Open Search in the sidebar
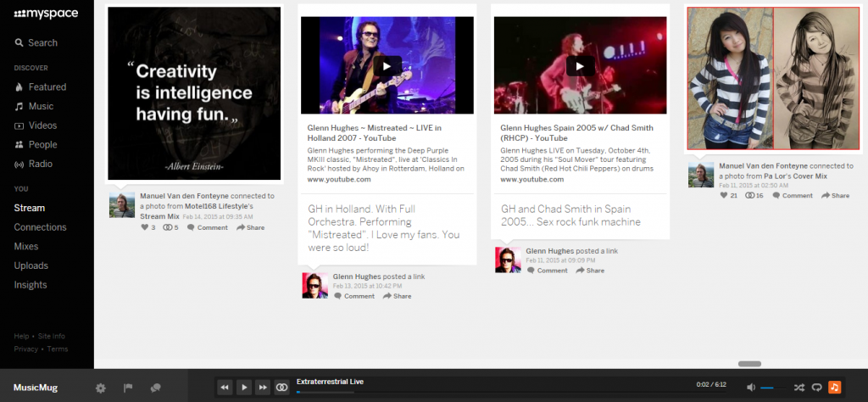 36,42
